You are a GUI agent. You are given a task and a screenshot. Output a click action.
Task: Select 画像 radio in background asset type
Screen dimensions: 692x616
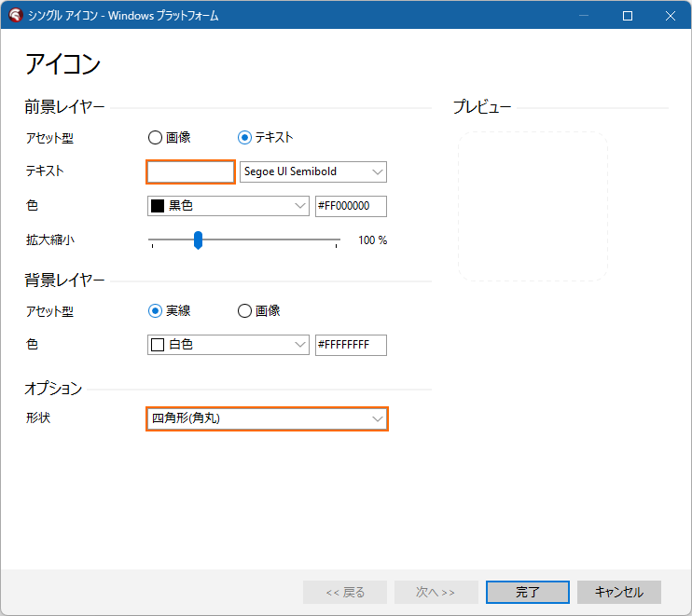click(259, 311)
